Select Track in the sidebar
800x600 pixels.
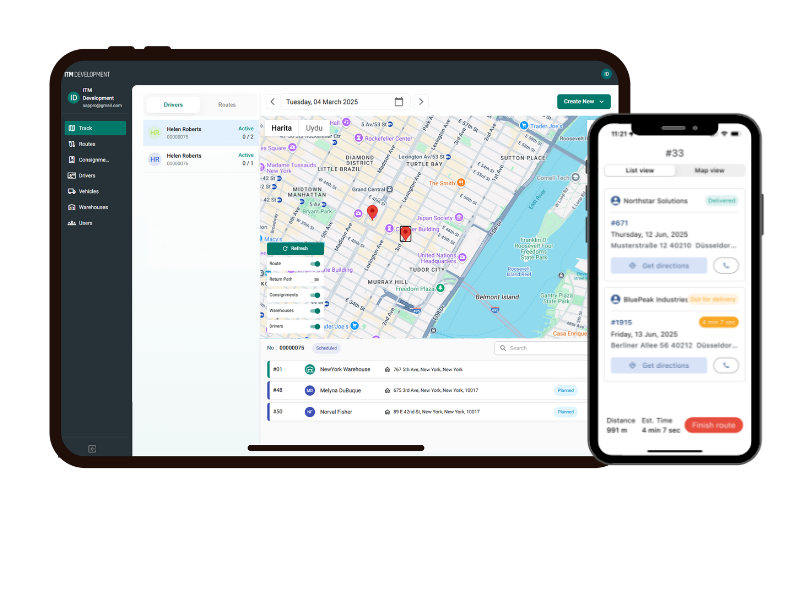[95, 128]
